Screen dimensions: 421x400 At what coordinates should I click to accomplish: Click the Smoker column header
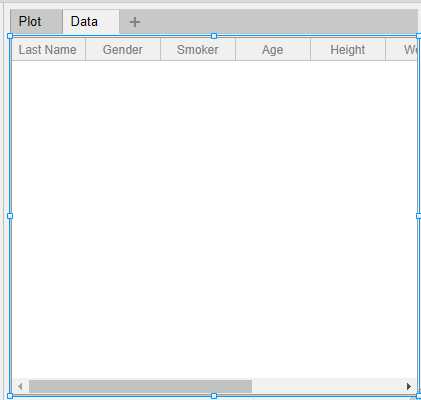click(x=198, y=50)
